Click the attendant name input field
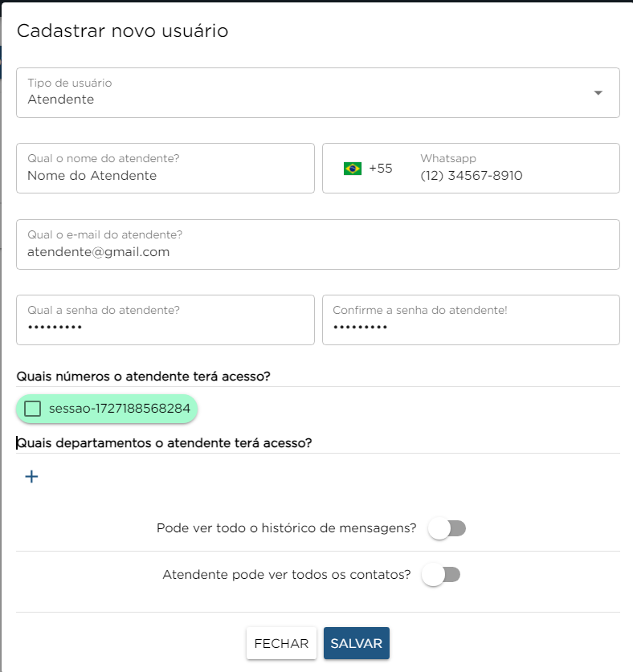The width and height of the screenshot is (633, 672). click(x=165, y=175)
